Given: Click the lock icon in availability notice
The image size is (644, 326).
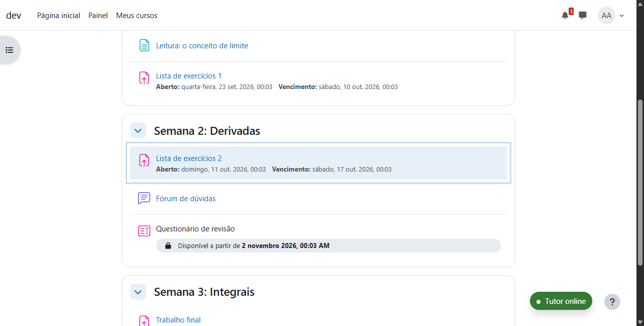Looking at the screenshot, I should (168, 246).
